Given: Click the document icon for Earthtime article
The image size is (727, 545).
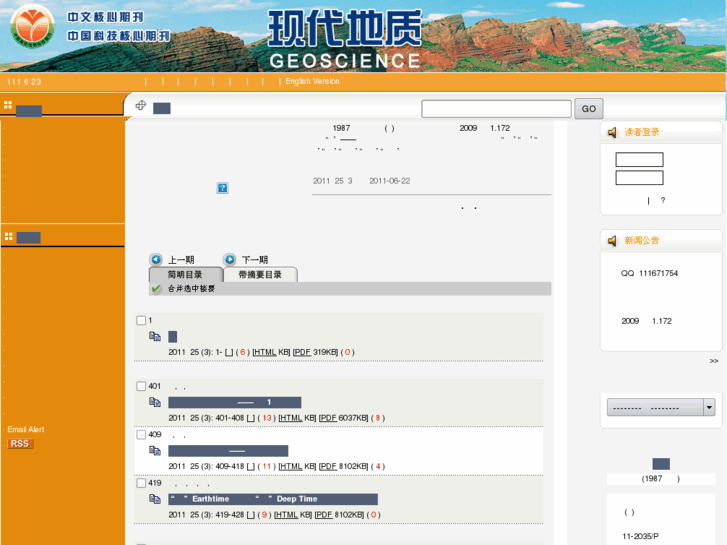Looking at the screenshot, I should (x=155, y=499).
